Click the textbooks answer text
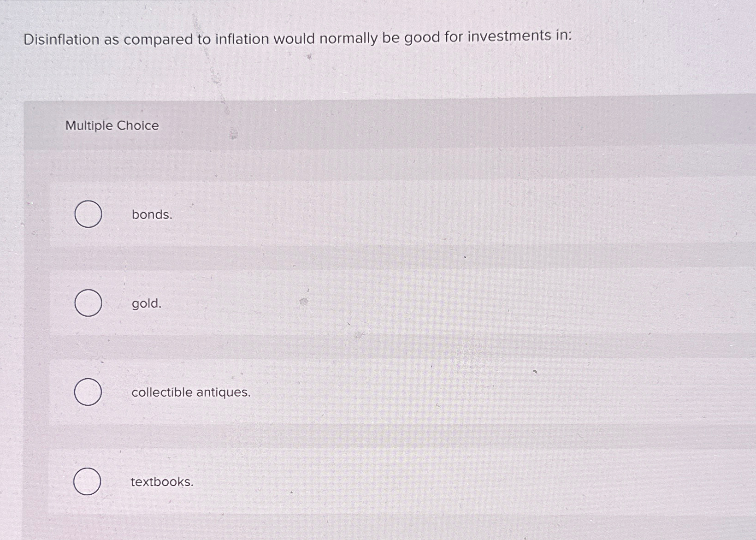 pyautogui.click(x=162, y=482)
